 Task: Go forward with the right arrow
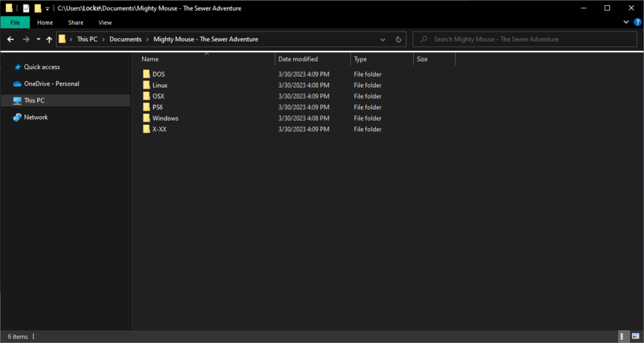26,40
